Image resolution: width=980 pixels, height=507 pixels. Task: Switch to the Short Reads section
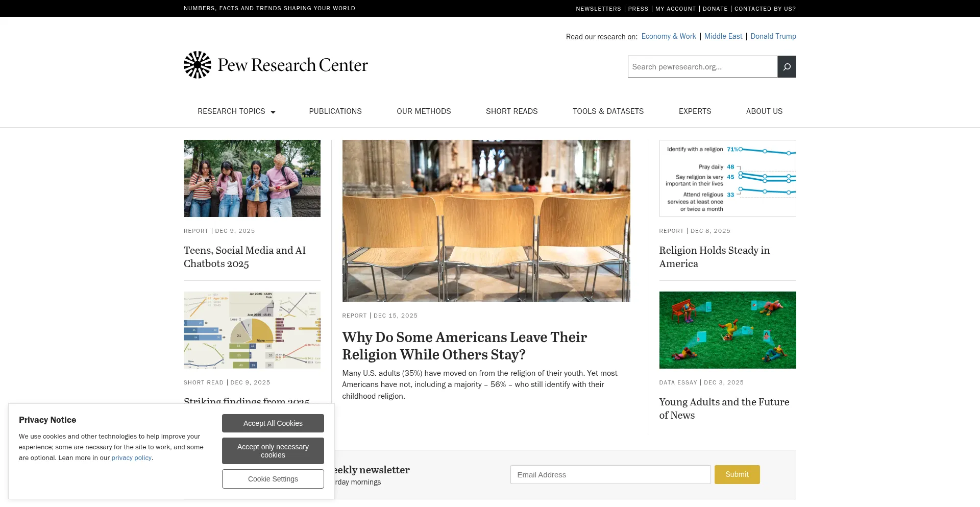point(511,111)
